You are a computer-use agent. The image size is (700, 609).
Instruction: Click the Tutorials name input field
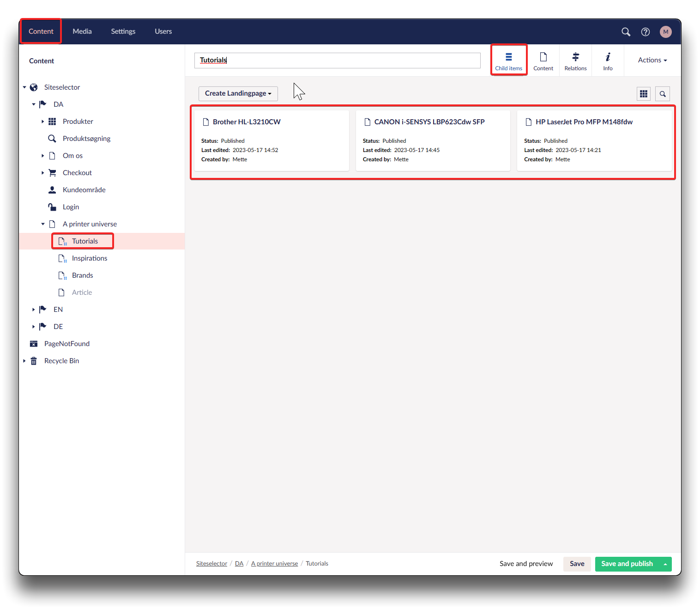337,61
